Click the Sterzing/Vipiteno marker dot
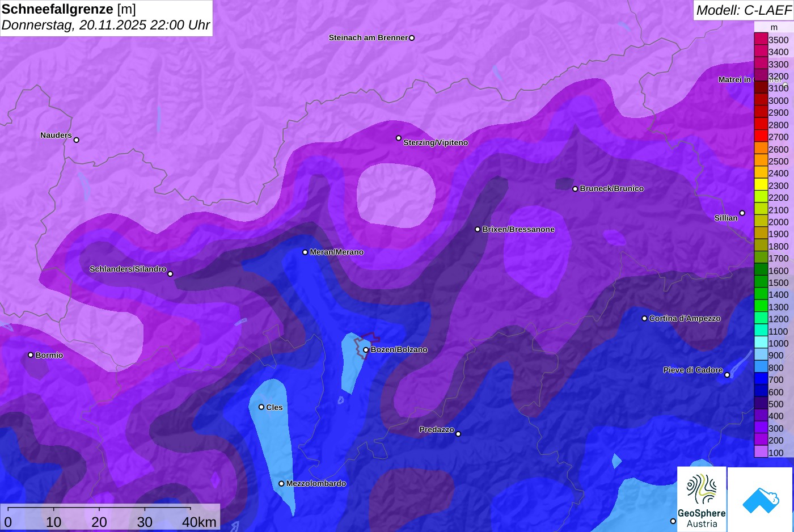This screenshot has width=794, height=532. tap(399, 138)
